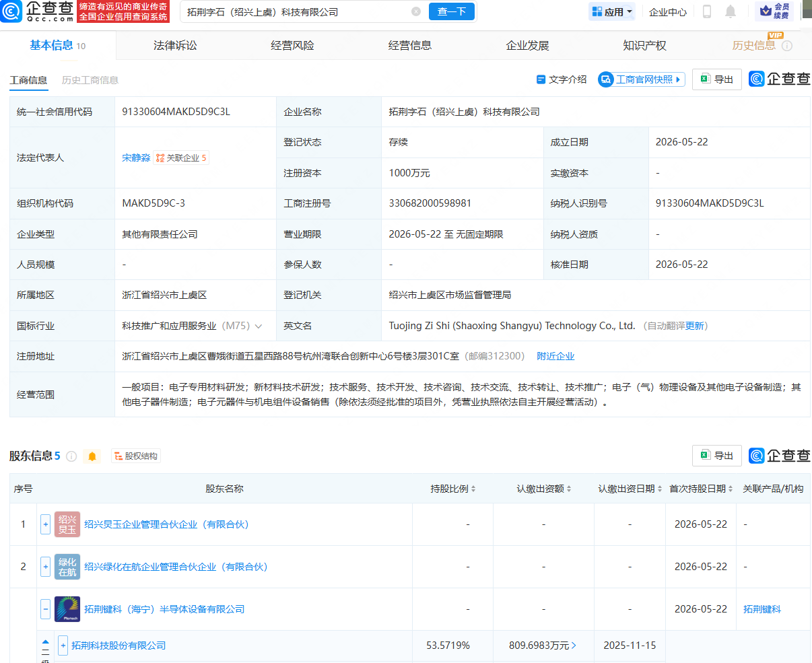
Task: Select the 历史工商信息 sub-tab
Action: coord(90,79)
